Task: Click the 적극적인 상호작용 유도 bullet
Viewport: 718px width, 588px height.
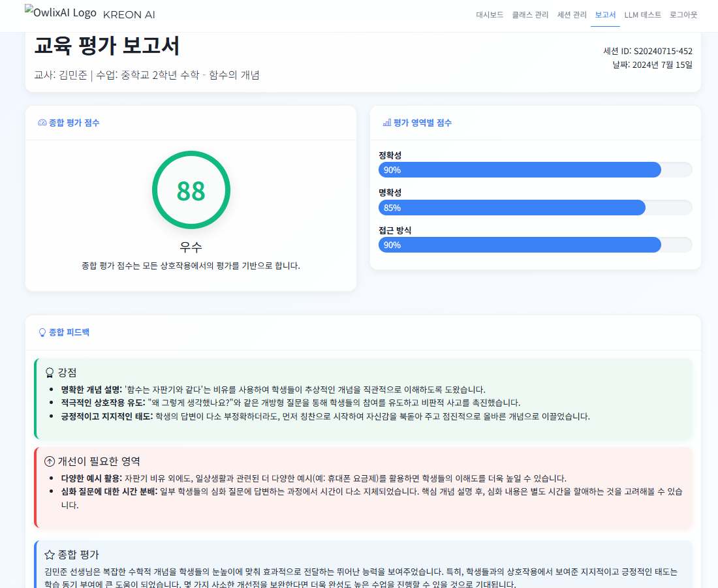Action: 290,403
